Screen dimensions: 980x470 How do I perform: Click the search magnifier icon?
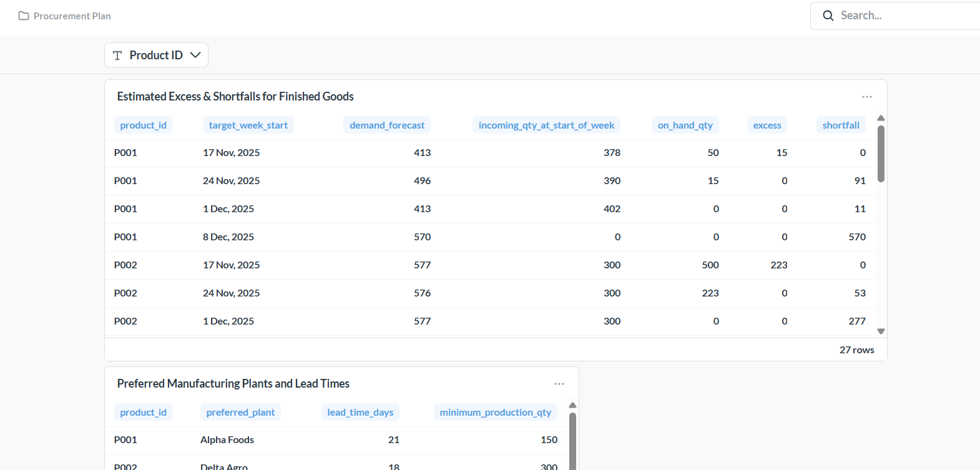click(828, 16)
